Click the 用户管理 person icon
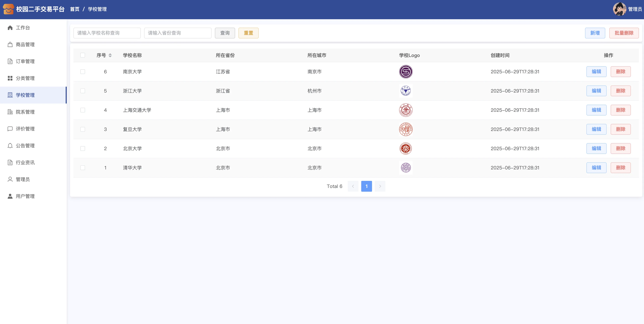The image size is (644, 324). point(10,196)
